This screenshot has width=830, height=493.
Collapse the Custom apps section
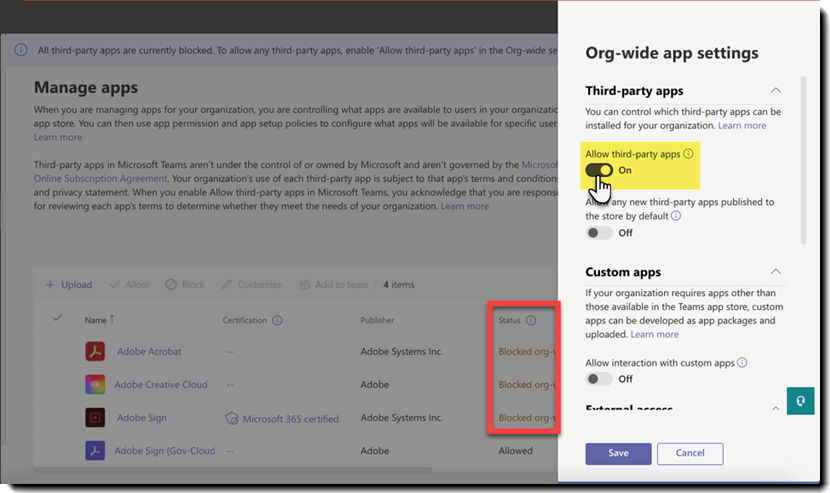click(x=775, y=272)
